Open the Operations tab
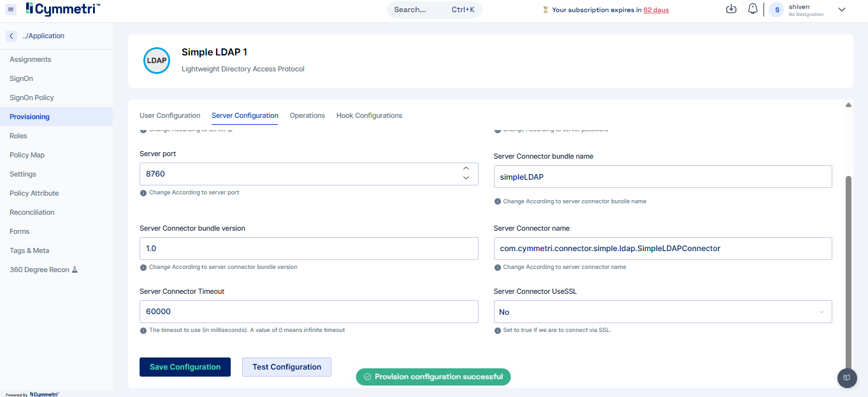Screen dimensions: 868x397 click(x=307, y=115)
